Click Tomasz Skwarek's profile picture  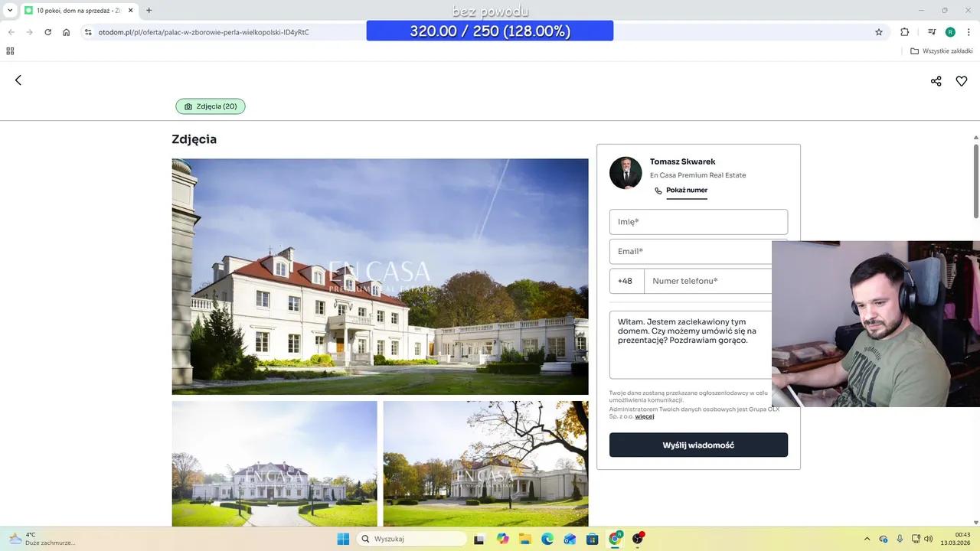pyautogui.click(x=626, y=173)
